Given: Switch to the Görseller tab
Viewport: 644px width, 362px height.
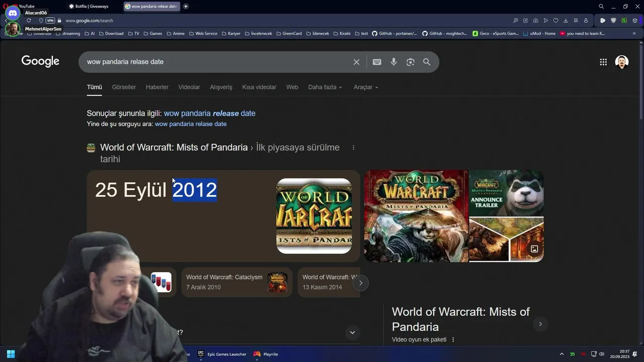Looking at the screenshot, I should click(x=124, y=87).
